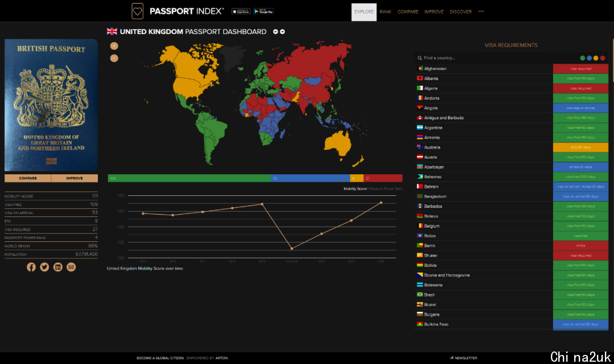Switch chart to Passport Power Rank
Screen dimensions: 614x364
coord(385,189)
